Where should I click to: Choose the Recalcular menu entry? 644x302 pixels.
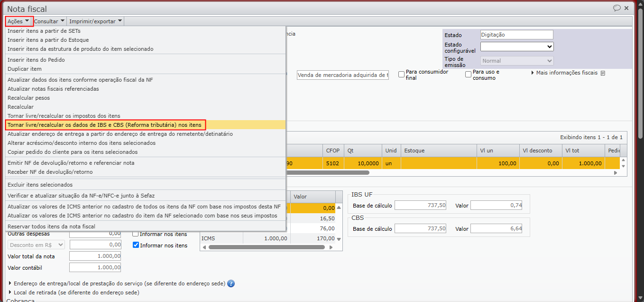145,107
